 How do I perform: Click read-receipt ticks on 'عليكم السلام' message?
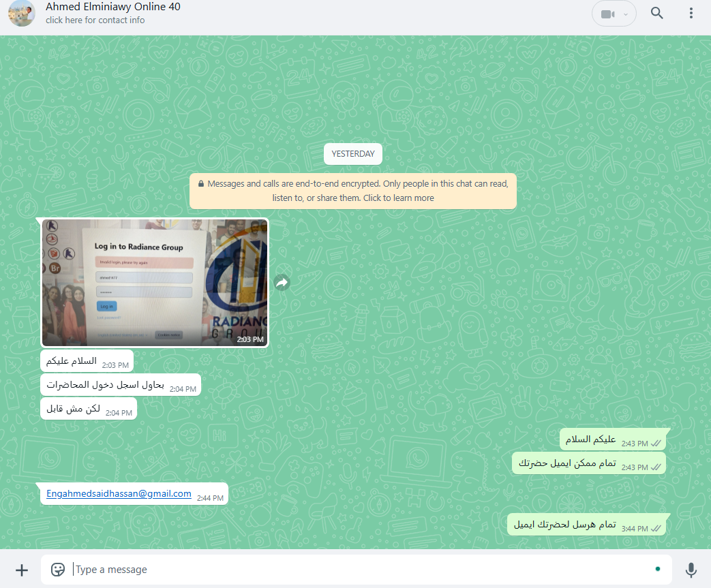(656, 444)
